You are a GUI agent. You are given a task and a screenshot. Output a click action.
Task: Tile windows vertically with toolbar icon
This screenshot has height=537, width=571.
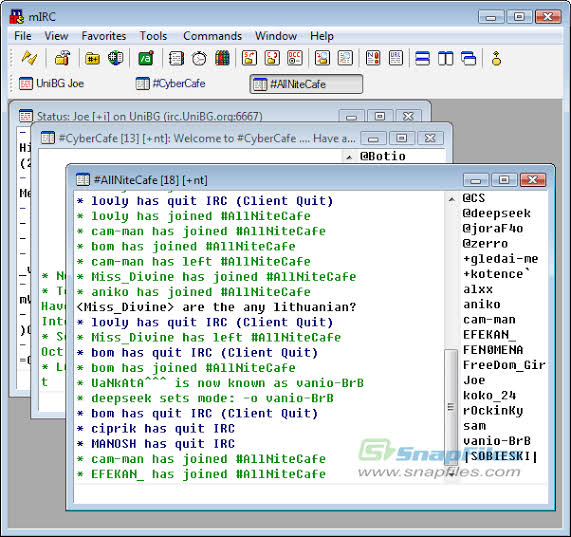point(446,58)
